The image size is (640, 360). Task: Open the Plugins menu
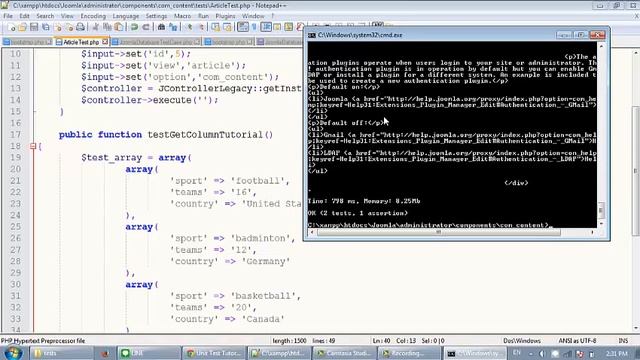point(225,16)
